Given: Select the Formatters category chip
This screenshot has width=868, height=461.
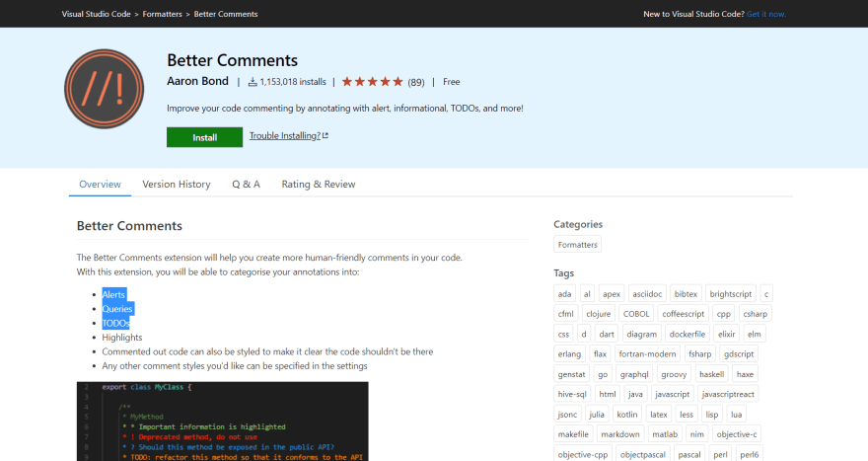Looking at the screenshot, I should coord(577,245).
